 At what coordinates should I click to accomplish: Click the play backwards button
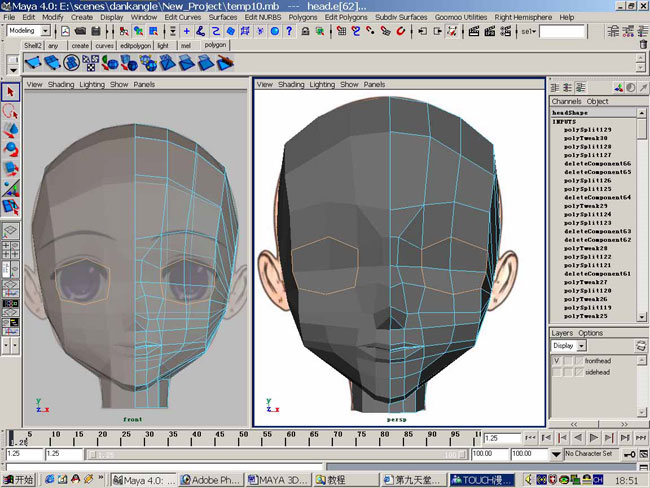tap(578, 438)
